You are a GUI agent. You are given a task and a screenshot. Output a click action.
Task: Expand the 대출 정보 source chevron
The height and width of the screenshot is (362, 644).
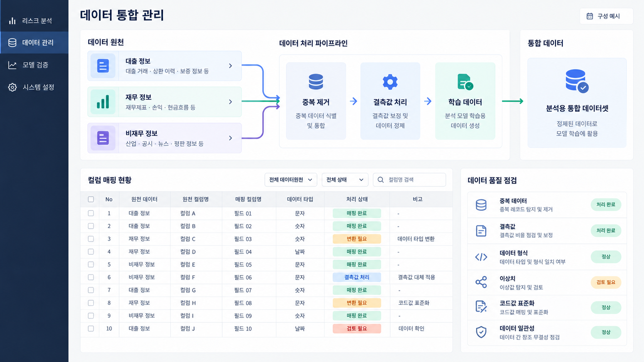click(230, 66)
